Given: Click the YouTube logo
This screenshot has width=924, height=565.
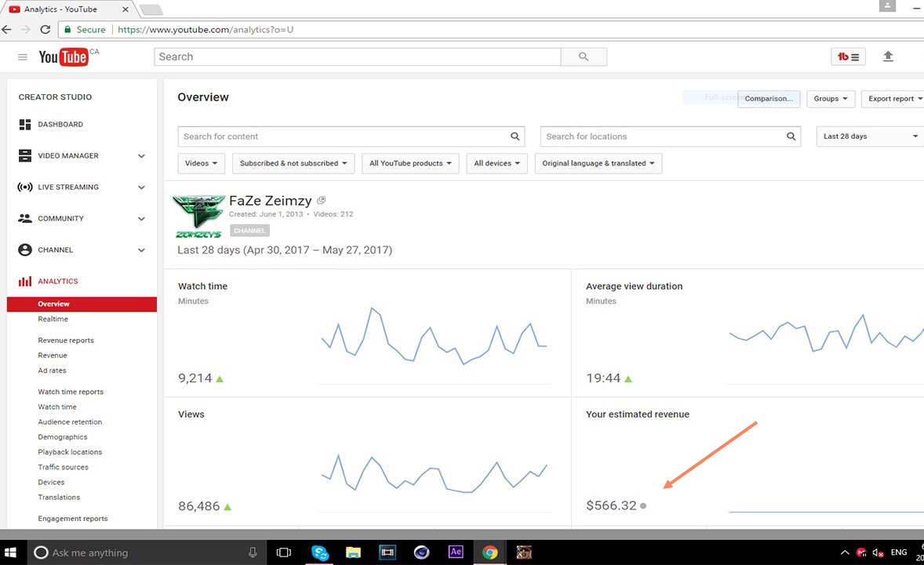Looking at the screenshot, I should [64, 56].
